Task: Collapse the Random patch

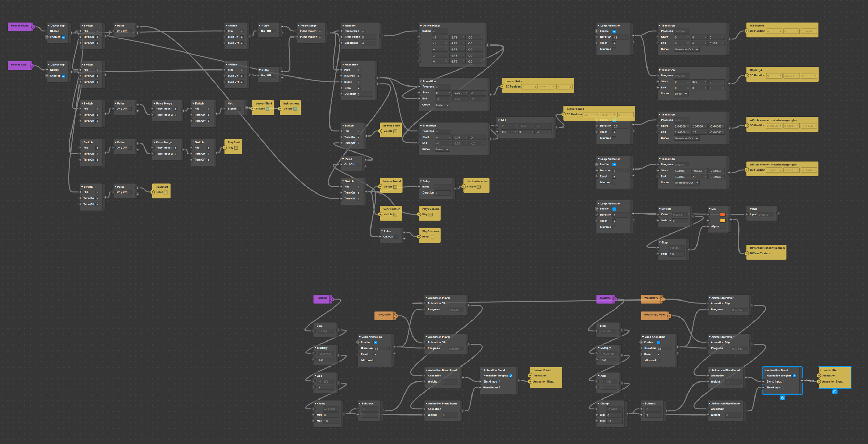Action: click(343, 25)
